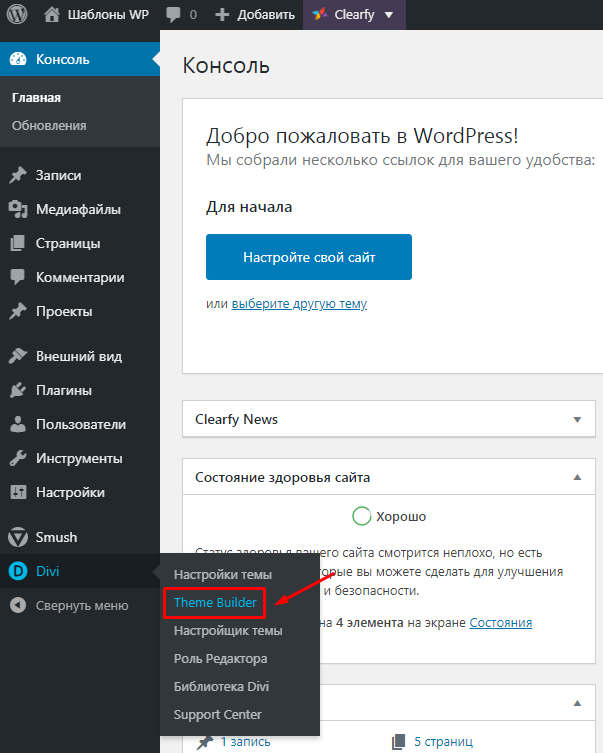Open Support Center in Divi submenu
Screen dimensions: 603x753
(x=218, y=715)
